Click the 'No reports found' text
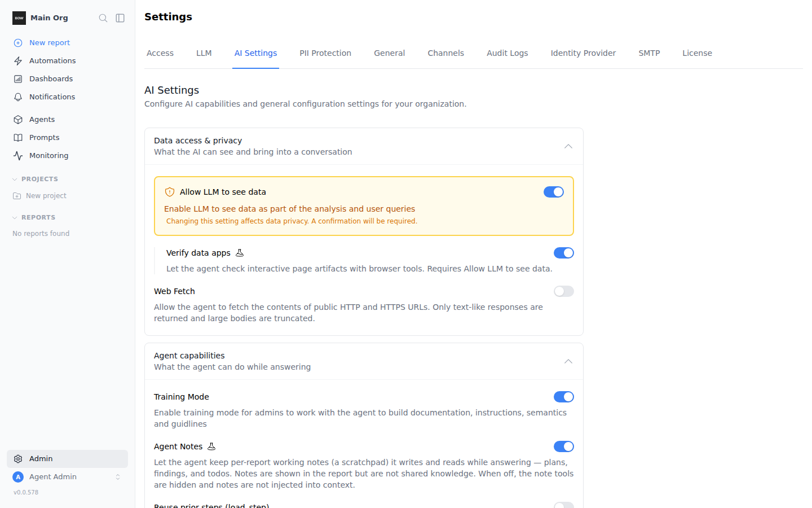Viewport: 812px width, 508px height. [x=41, y=234]
